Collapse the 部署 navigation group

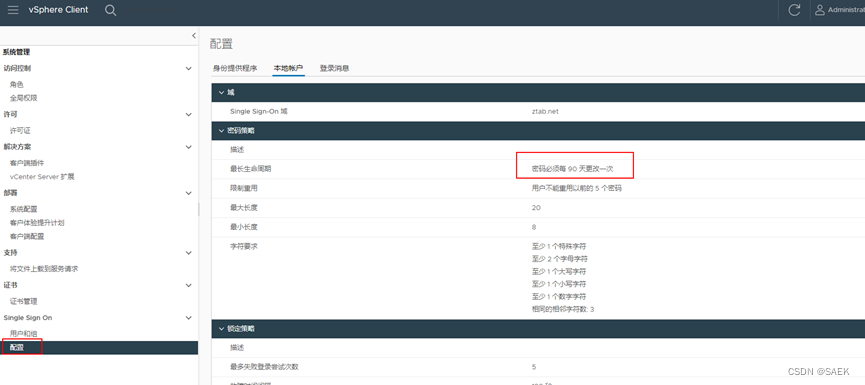(189, 194)
